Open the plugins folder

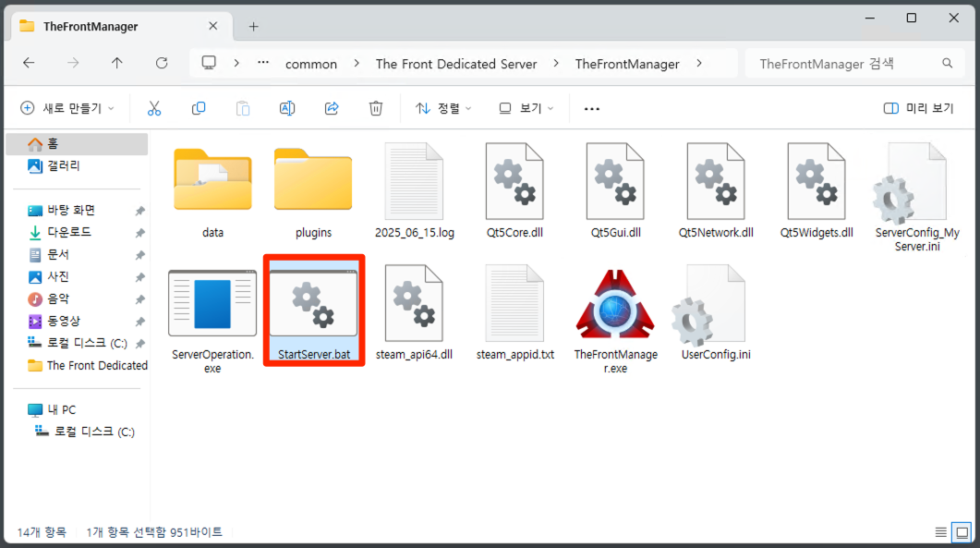click(x=313, y=190)
